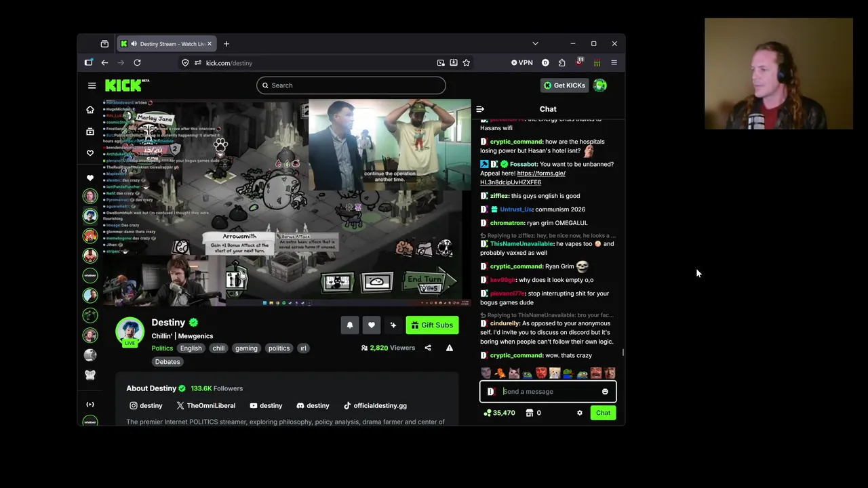
Task: Open Destiny's Discord link
Action: (x=313, y=405)
